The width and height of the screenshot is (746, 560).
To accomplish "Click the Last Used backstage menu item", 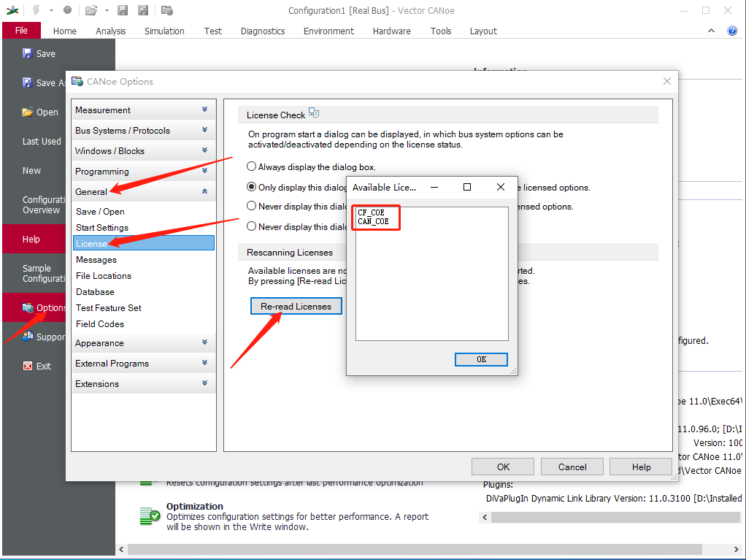I will [42, 142].
